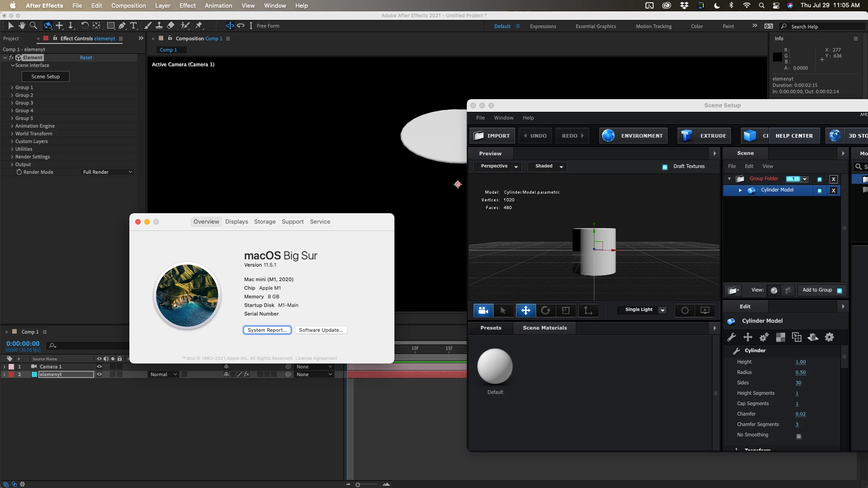Select the Eraser tool

point(171,26)
